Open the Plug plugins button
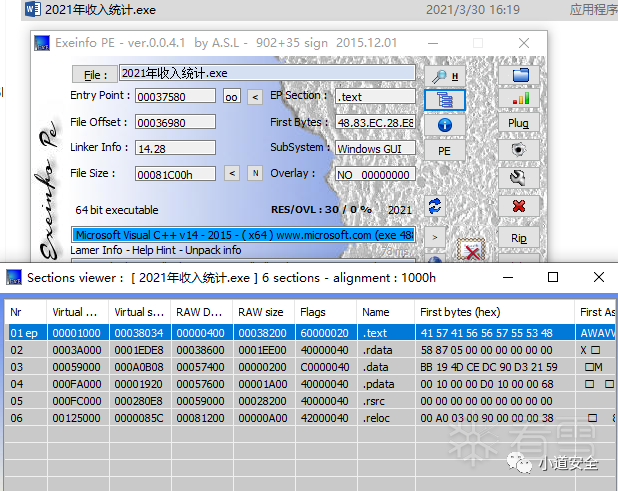This screenshot has width=618, height=491. click(x=519, y=123)
